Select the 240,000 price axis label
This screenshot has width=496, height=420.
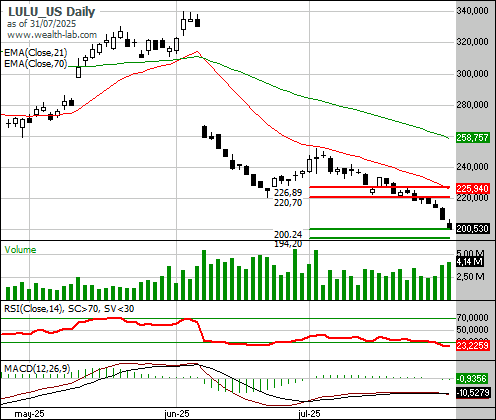click(472, 166)
